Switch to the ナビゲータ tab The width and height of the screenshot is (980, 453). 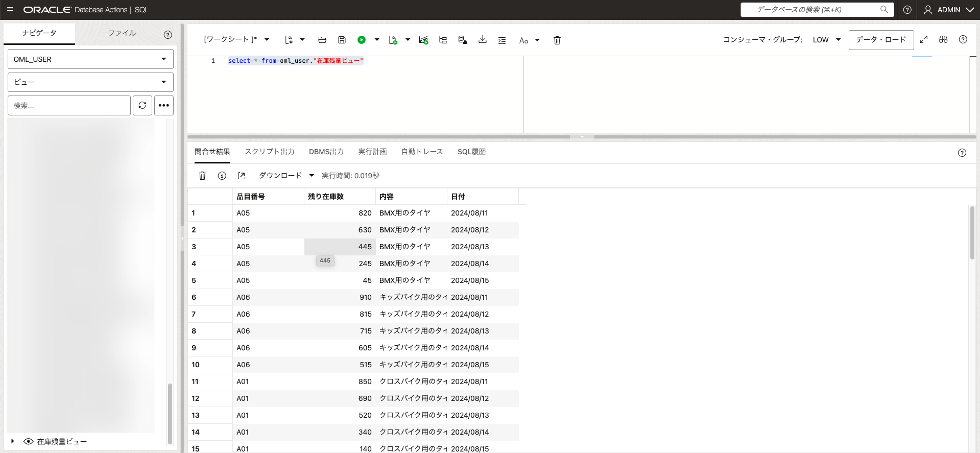click(x=39, y=33)
